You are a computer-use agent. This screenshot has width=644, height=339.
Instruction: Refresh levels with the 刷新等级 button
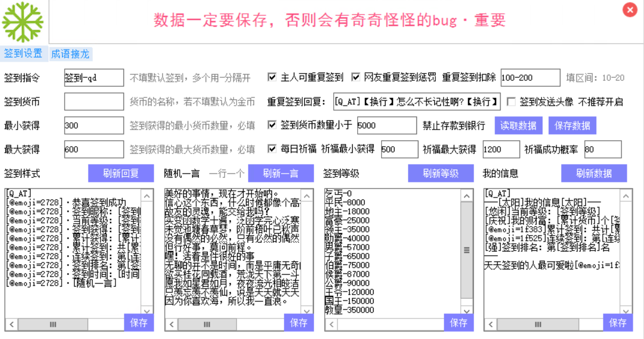[441, 173]
